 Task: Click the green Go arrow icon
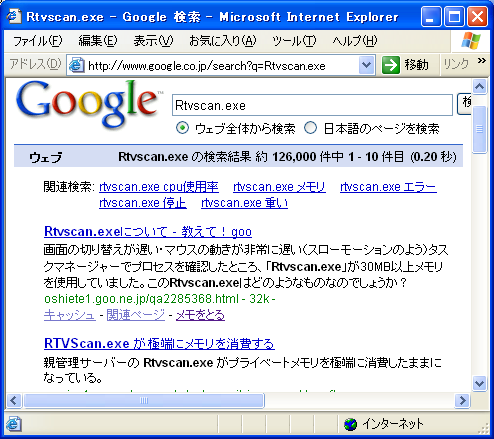[390, 65]
